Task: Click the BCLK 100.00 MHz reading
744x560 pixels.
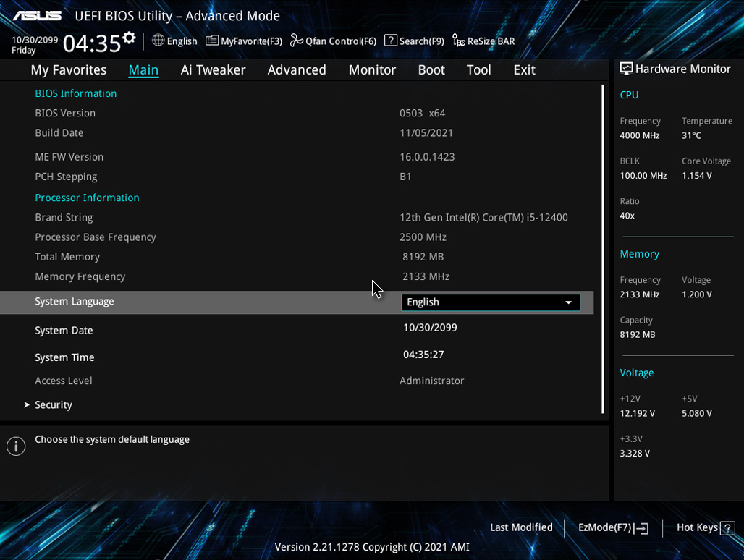Action: pyautogui.click(x=643, y=176)
